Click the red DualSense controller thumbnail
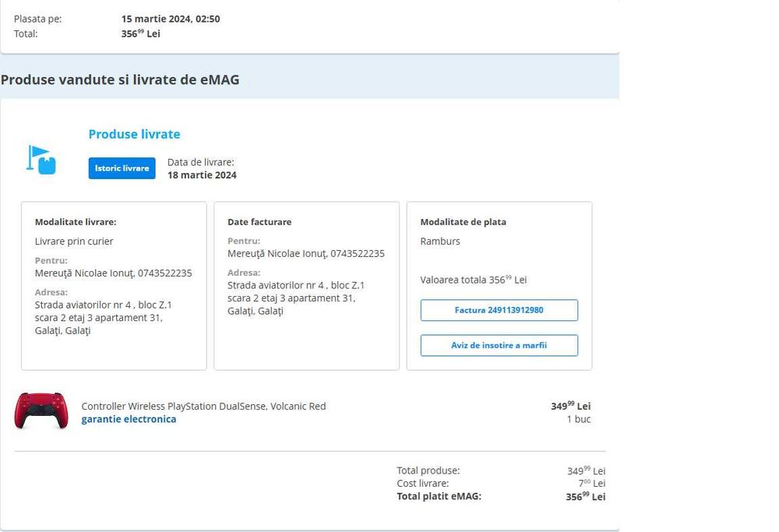Image resolution: width=779 pixels, height=532 pixels. point(41,410)
